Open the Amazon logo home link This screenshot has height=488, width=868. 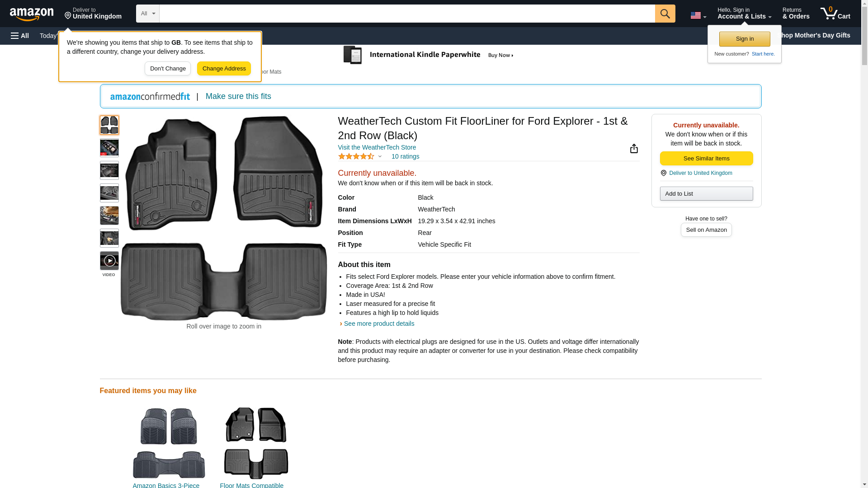tap(32, 14)
